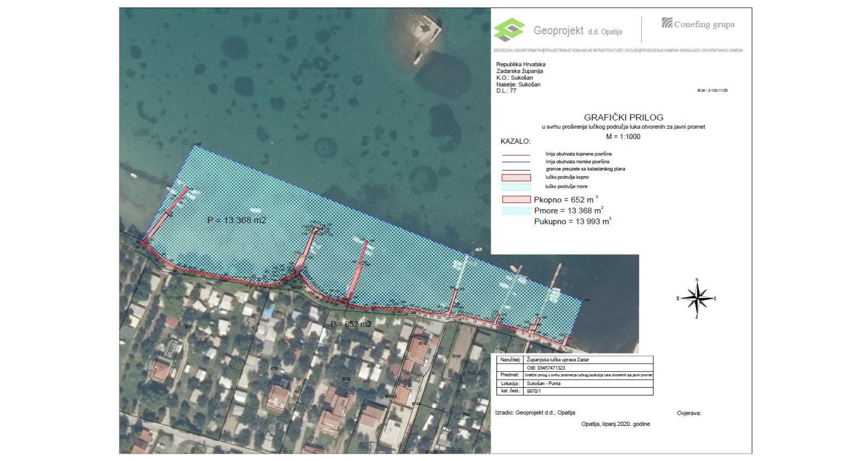The width and height of the screenshot is (868, 461).
Task: Click parcel number 8752 on the map
Action: coord(189,327)
